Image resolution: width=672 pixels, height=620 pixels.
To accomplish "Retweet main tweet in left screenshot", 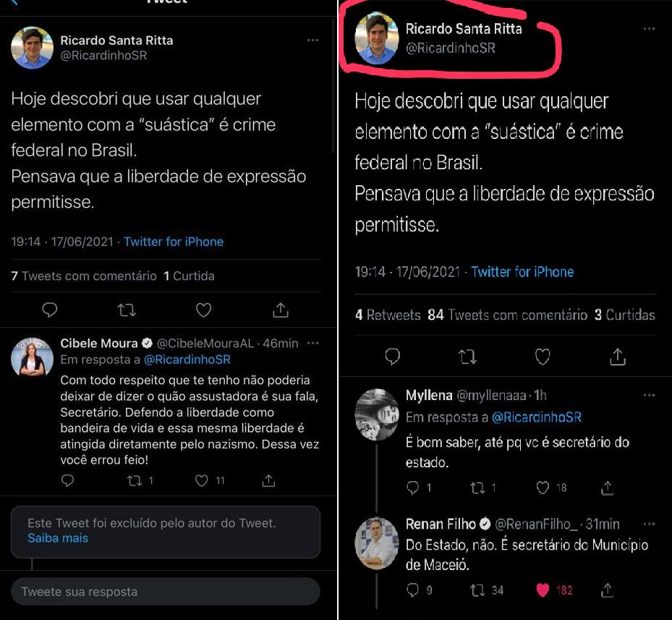I will (127, 310).
